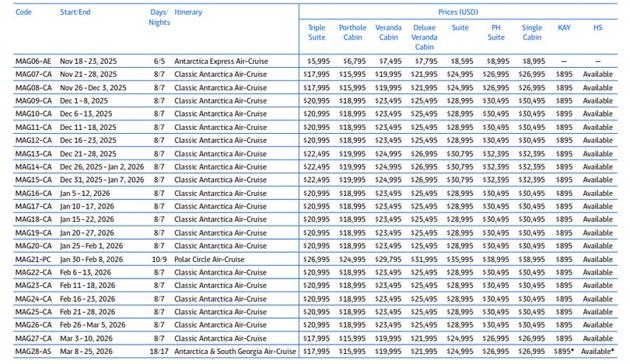Click the Jan 5 - 12, 2026 date
This screenshot has width=630, height=364.
click(85, 193)
